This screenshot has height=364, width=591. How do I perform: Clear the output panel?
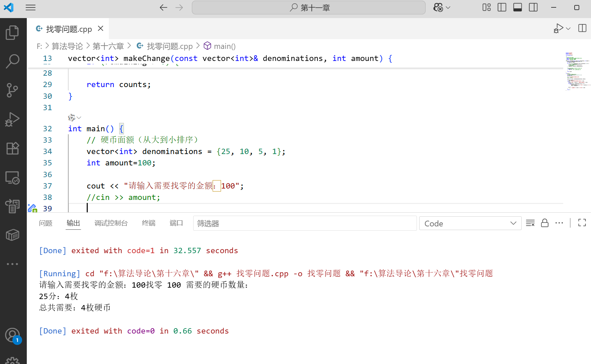(x=530, y=223)
